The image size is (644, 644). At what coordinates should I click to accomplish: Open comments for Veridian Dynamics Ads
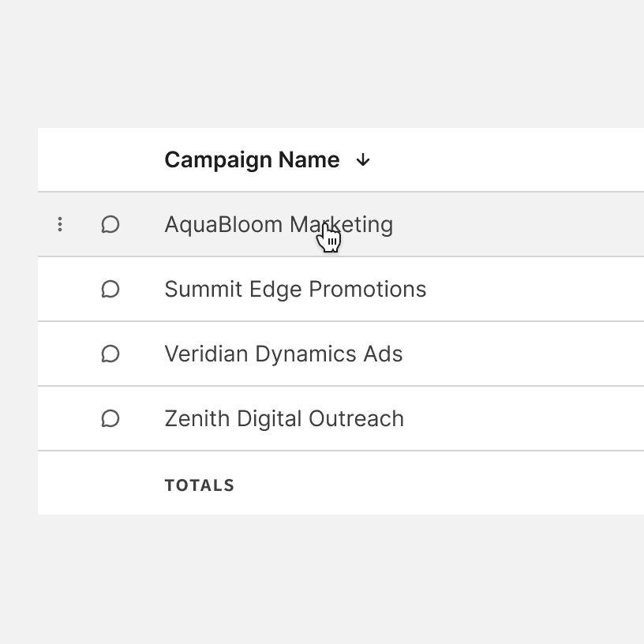110,354
